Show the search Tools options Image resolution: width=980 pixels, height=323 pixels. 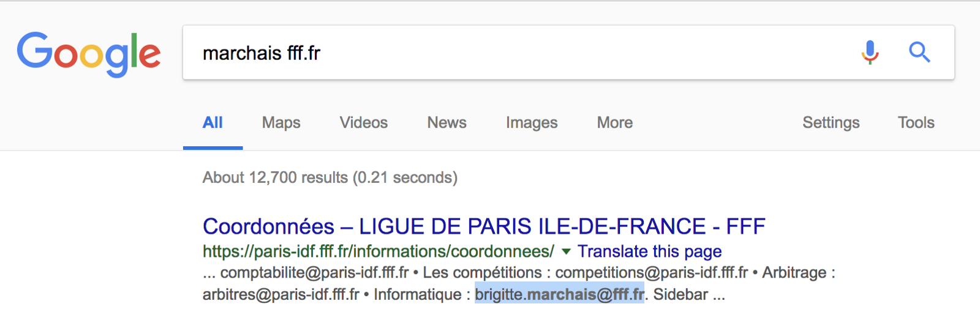[x=916, y=123]
